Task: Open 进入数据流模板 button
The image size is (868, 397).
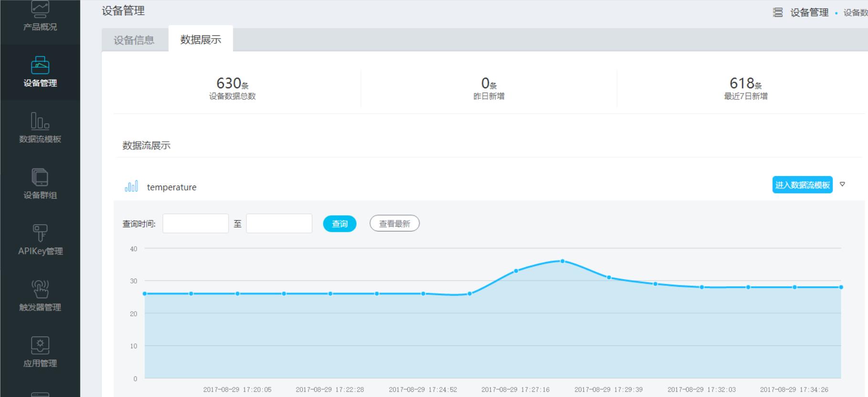Action: pyautogui.click(x=802, y=185)
